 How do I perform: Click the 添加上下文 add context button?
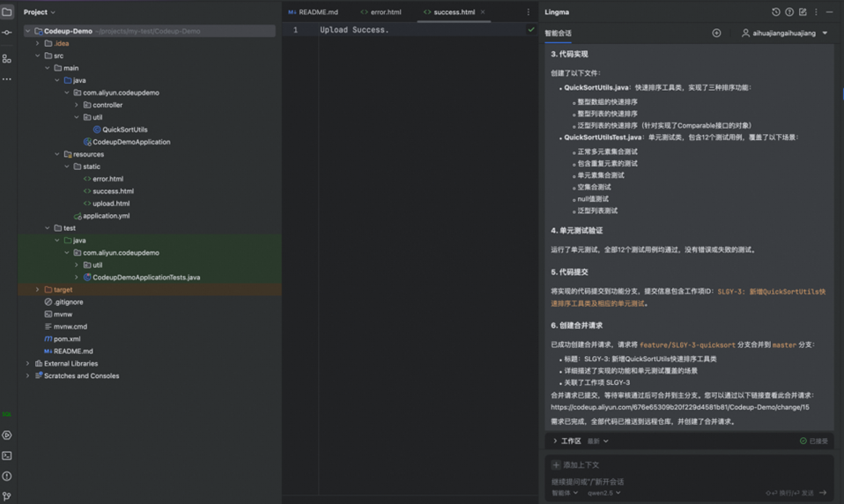(575, 464)
